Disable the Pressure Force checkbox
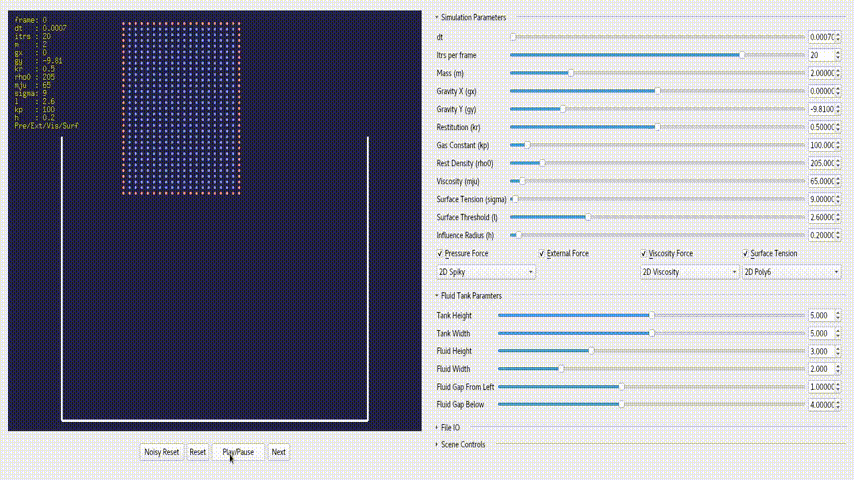This screenshot has height=480, width=854. pos(441,254)
